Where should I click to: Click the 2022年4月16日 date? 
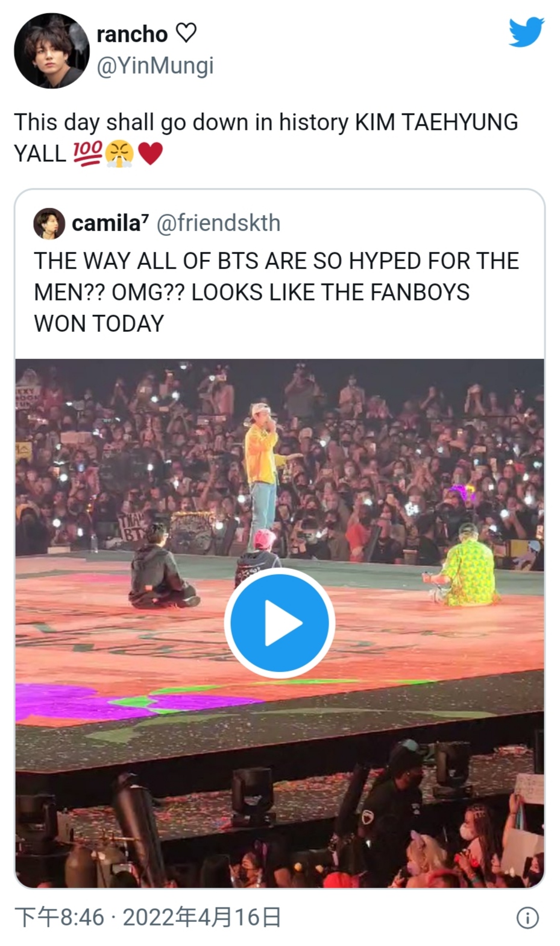[x=202, y=918]
